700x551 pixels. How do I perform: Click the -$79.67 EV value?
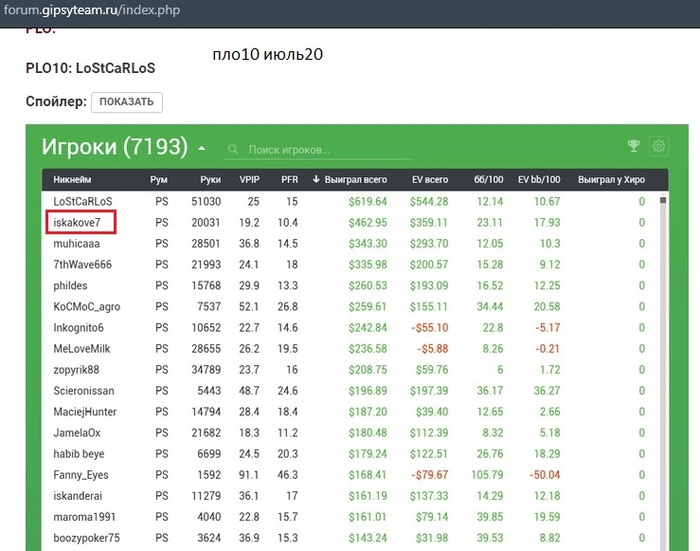click(429, 475)
